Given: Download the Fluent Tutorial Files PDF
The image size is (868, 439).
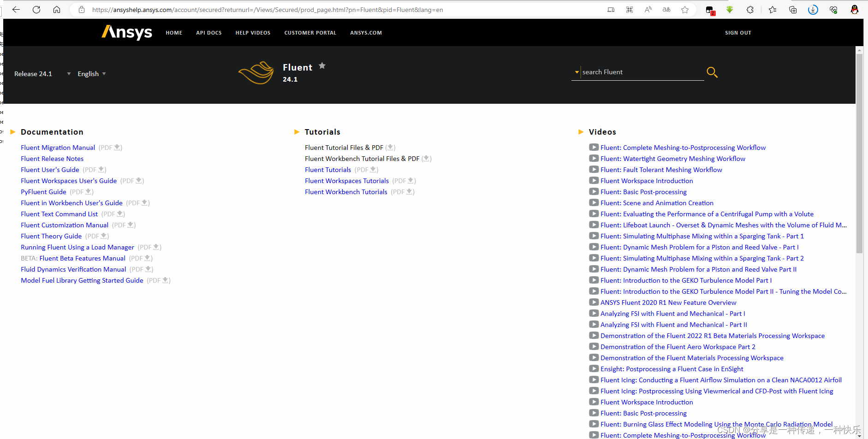Looking at the screenshot, I should coord(390,147).
